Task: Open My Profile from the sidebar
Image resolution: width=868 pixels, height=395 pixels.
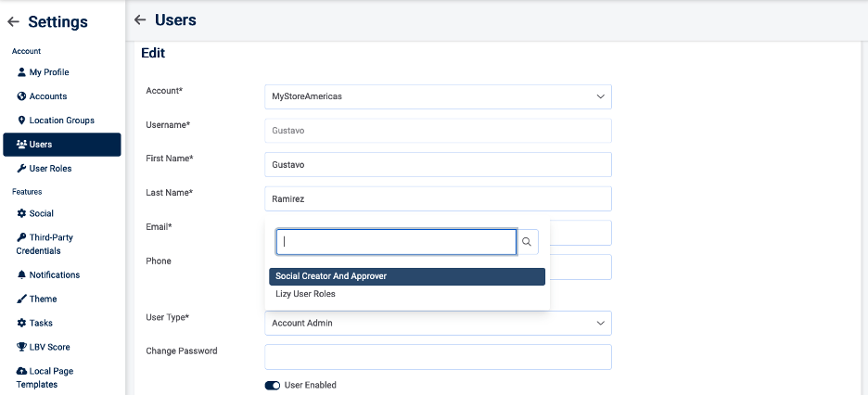Action: point(48,72)
